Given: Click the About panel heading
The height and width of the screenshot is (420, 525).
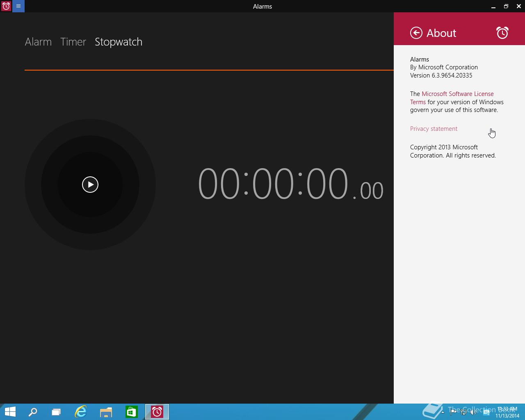Looking at the screenshot, I should point(441,33).
